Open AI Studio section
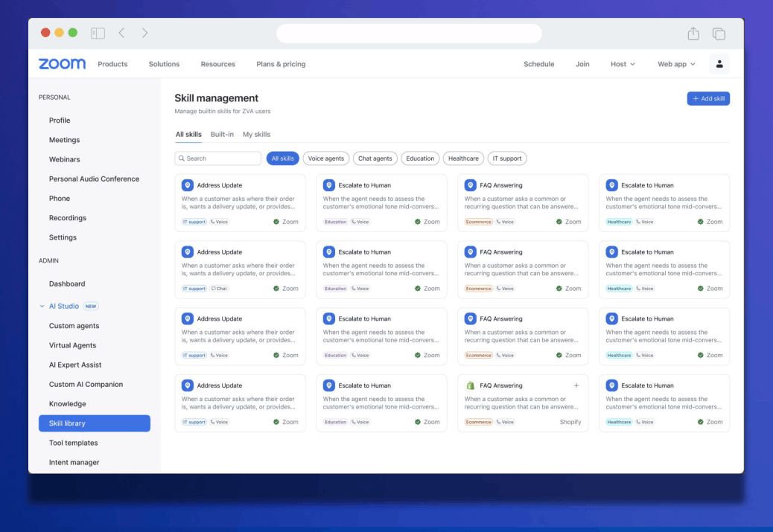The image size is (773, 532). coord(63,306)
